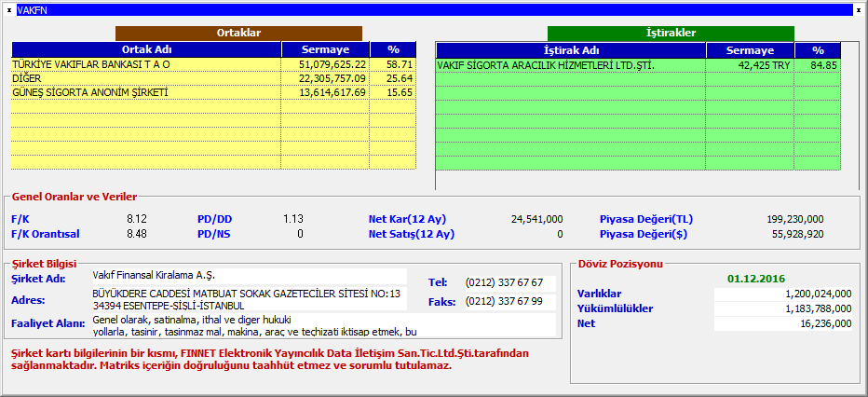This screenshot has height=397, width=868.
Task: Click the % header in the İştirakler table
Action: tap(818, 50)
